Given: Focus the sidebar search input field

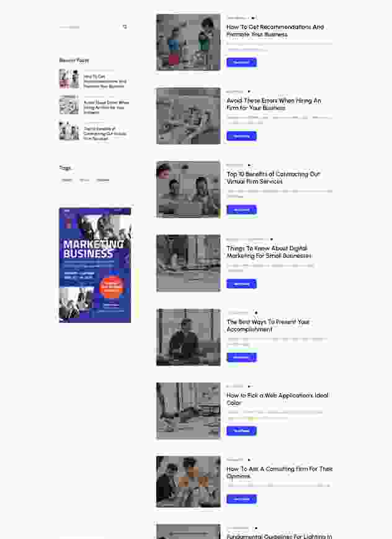Looking at the screenshot, I should pyautogui.click(x=90, y=27).
